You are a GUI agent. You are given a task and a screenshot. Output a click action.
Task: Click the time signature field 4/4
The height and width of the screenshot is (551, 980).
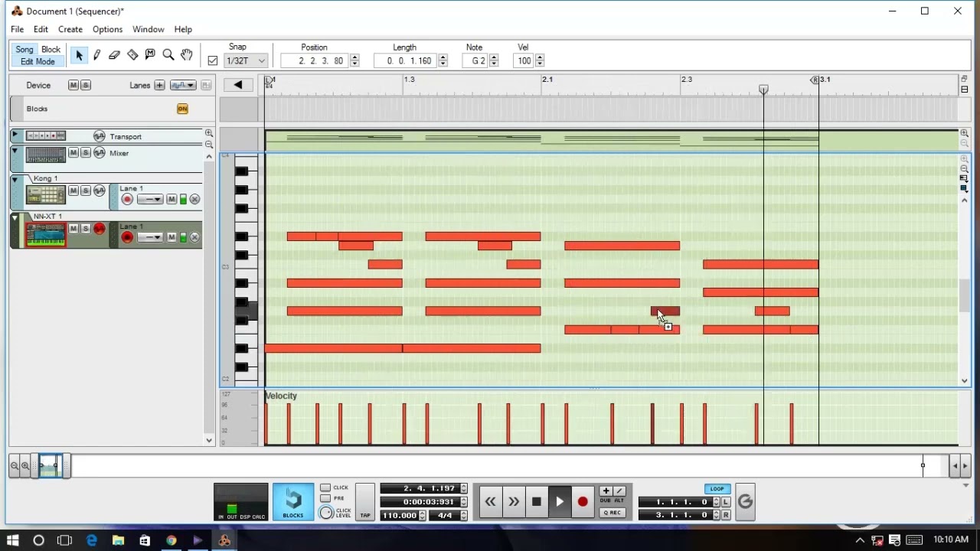click(445, 516)
